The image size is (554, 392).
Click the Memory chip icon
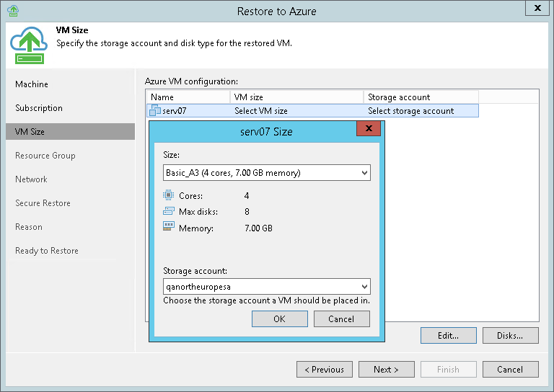click(169, 228)
